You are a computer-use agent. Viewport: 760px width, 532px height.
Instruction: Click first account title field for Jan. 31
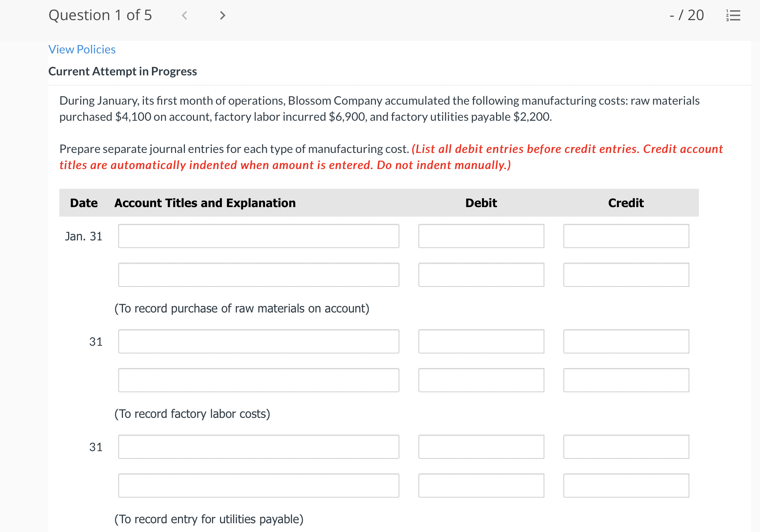[x=258, y=236]
